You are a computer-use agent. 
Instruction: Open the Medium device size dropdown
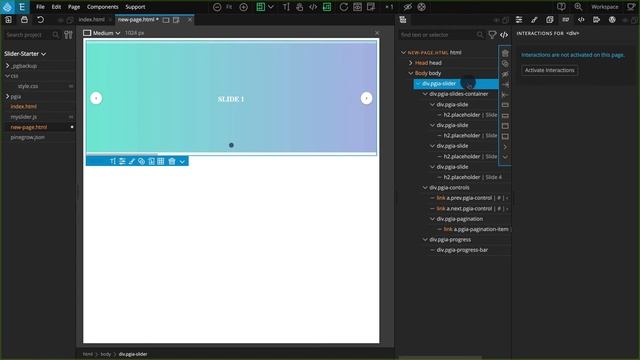(102, 33)
